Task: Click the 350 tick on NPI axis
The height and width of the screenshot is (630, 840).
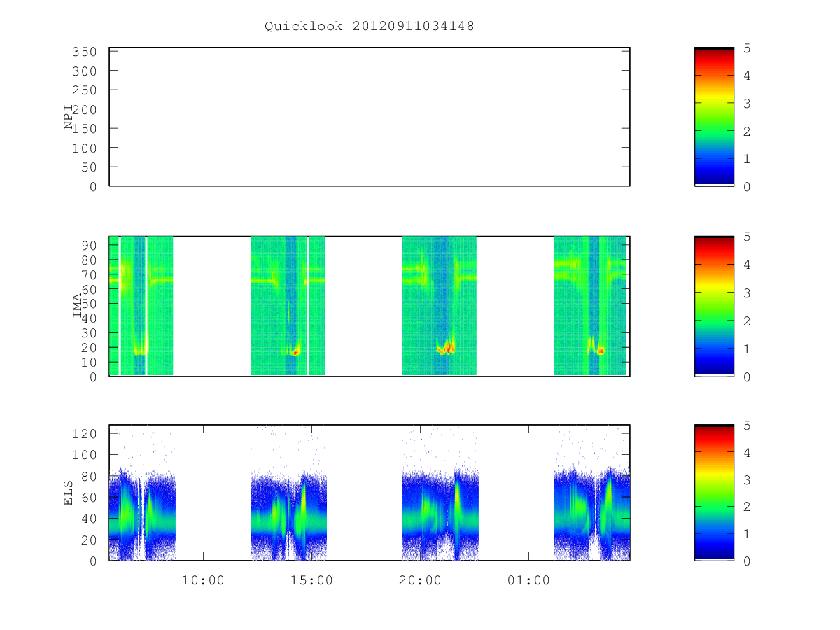Action: [84, 52]
